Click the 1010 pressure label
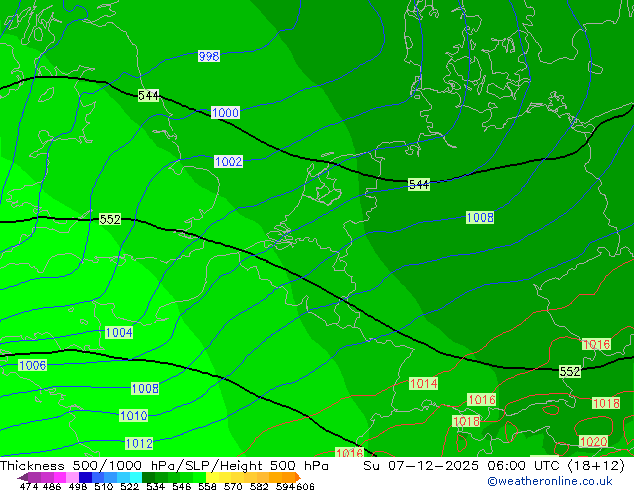The image size is (634, 490). pyautogui.click(x=133, y=416)
